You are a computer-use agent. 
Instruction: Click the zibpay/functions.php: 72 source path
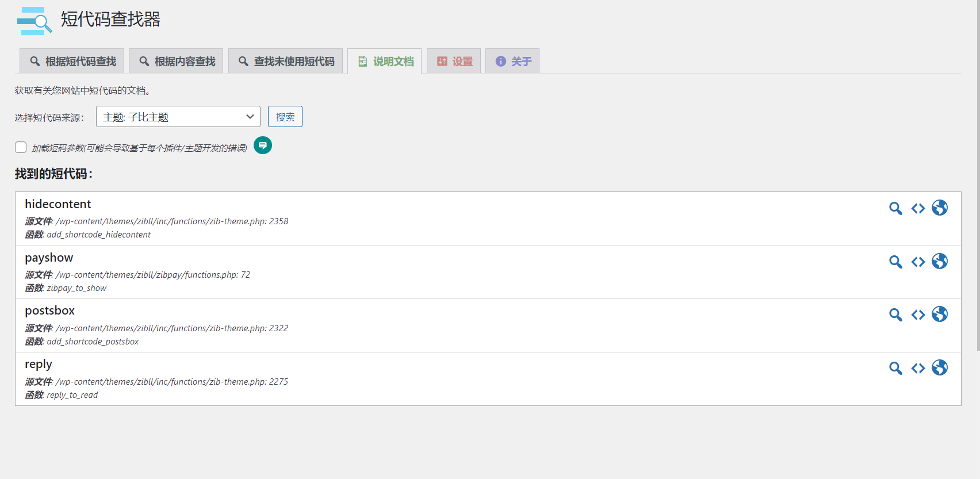[x=153, y=275]
